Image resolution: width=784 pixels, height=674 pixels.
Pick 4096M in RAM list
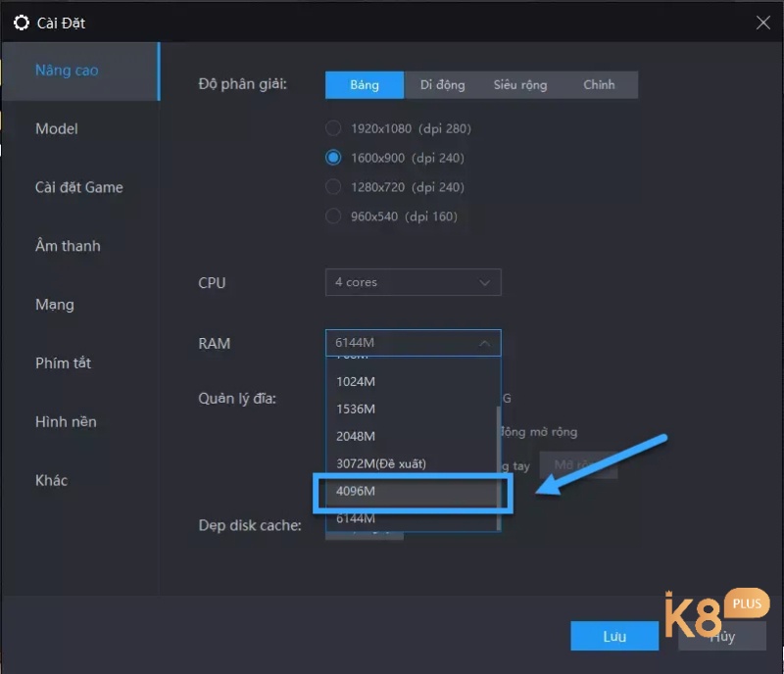click(x=411, y=491)
